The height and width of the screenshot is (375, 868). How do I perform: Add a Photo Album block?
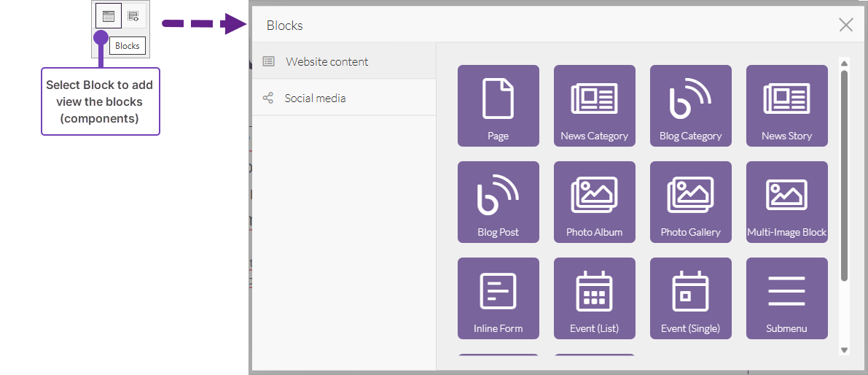(x=595, y=202)
